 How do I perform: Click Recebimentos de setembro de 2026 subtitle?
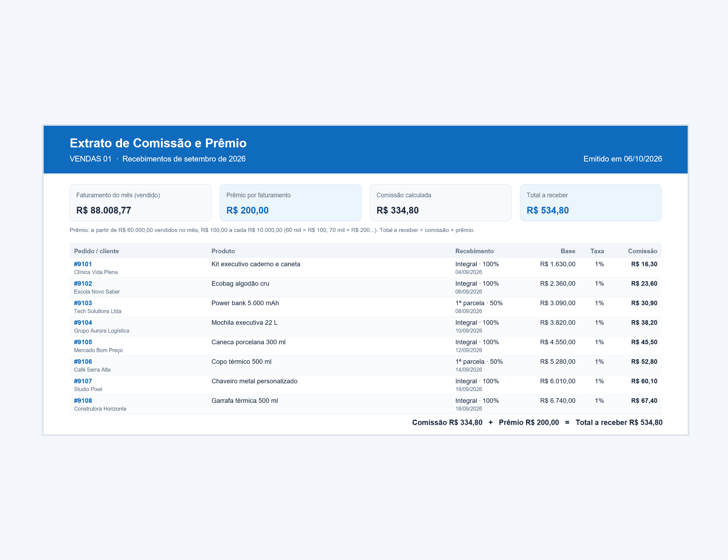(x=184, y=159)
